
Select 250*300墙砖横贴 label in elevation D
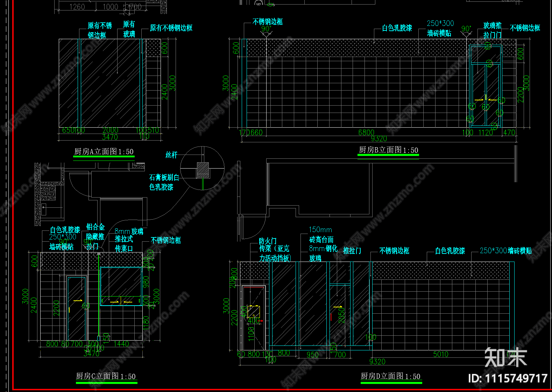tap(506, 251)
